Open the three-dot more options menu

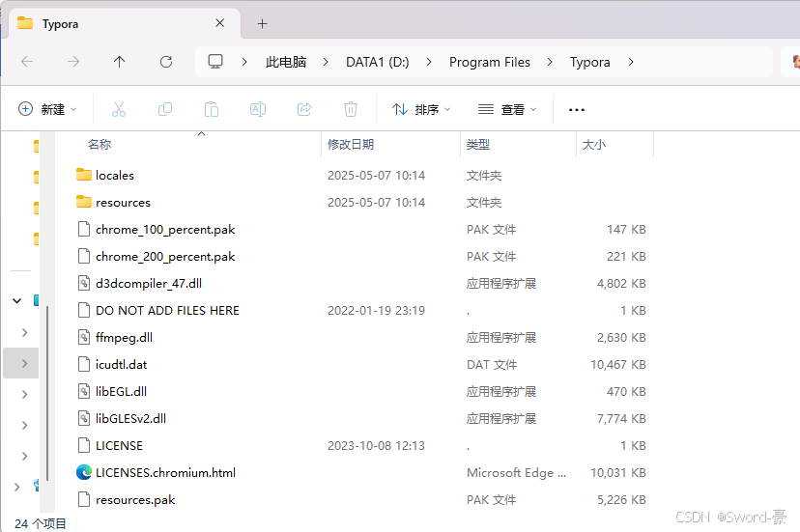point(577,110)
